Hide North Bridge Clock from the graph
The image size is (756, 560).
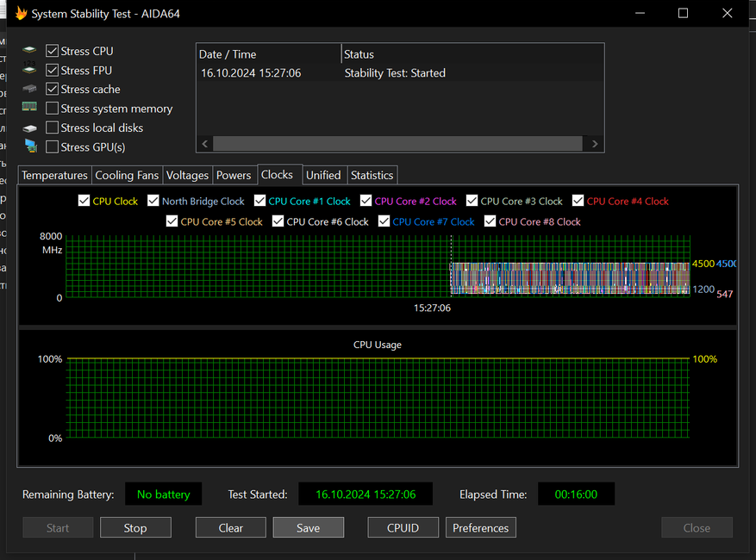pyautogui.click(x=153, y=201)
